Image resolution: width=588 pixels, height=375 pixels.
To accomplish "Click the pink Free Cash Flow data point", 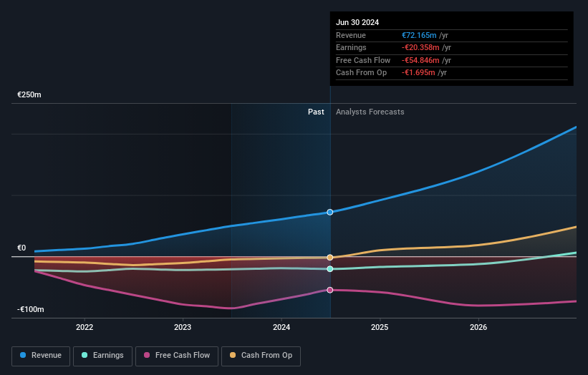I will [x=330, y=290].
